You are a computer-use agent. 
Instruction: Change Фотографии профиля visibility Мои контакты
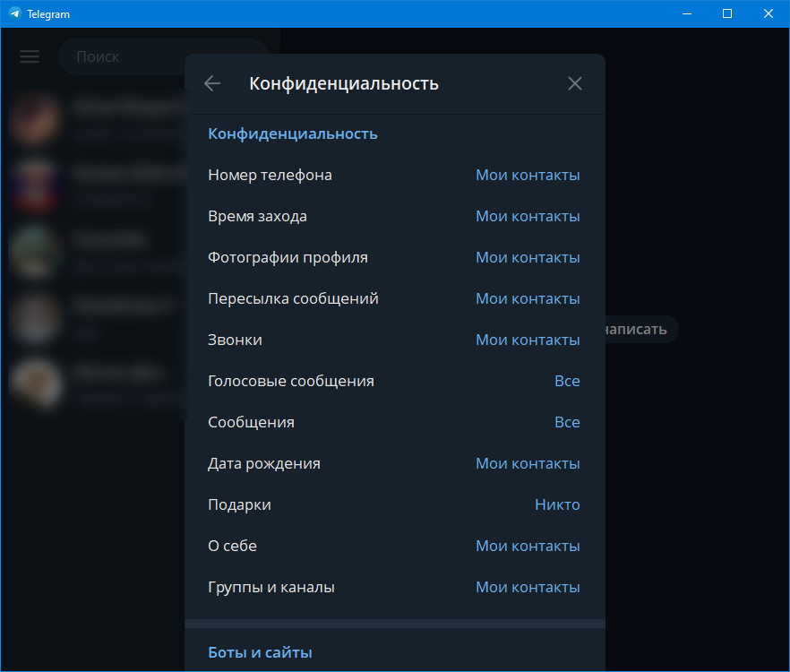coord(528,258)
